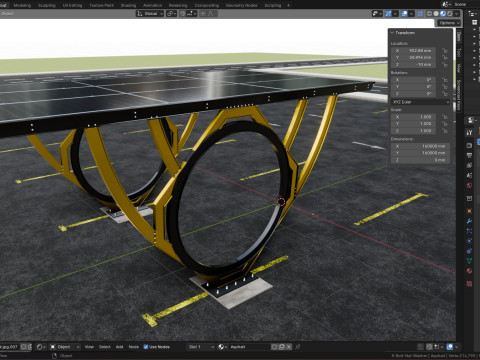Open the Object Data properties tab

(x=469, y=261)
